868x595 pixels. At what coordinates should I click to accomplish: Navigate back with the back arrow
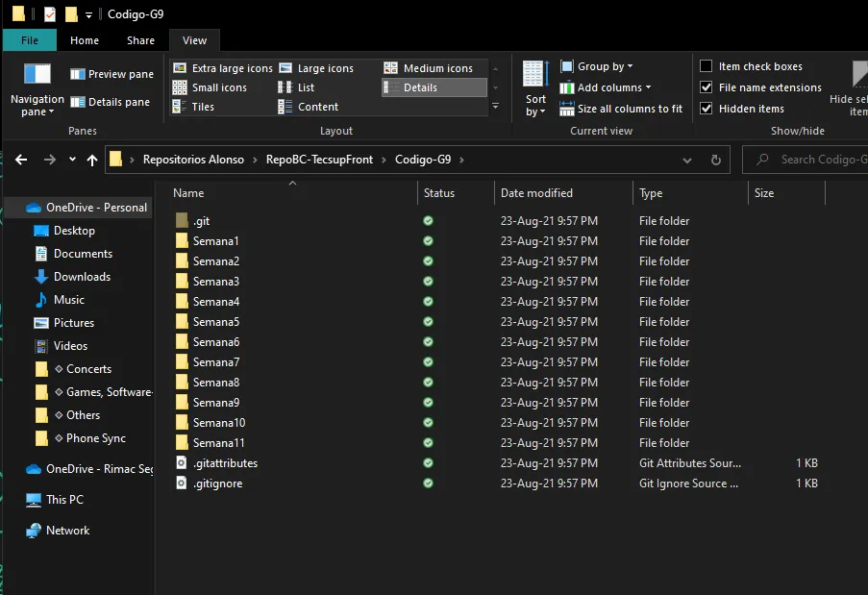(x=21, y=160)
